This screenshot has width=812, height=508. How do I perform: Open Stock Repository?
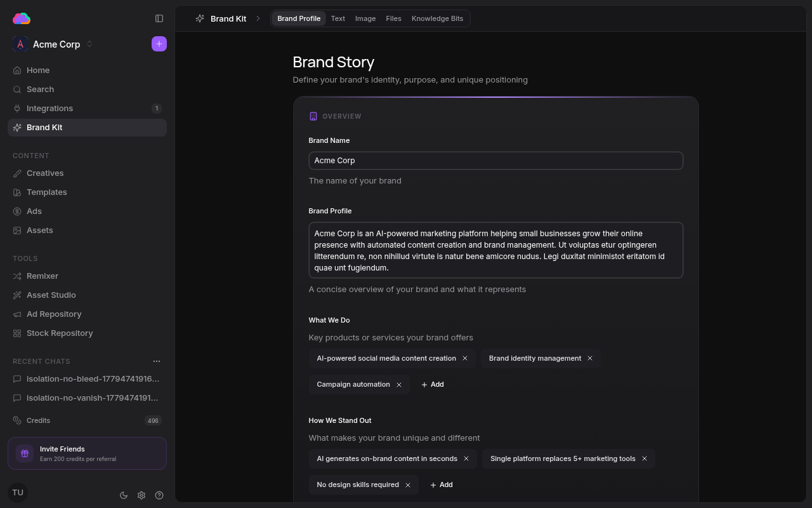87,333
